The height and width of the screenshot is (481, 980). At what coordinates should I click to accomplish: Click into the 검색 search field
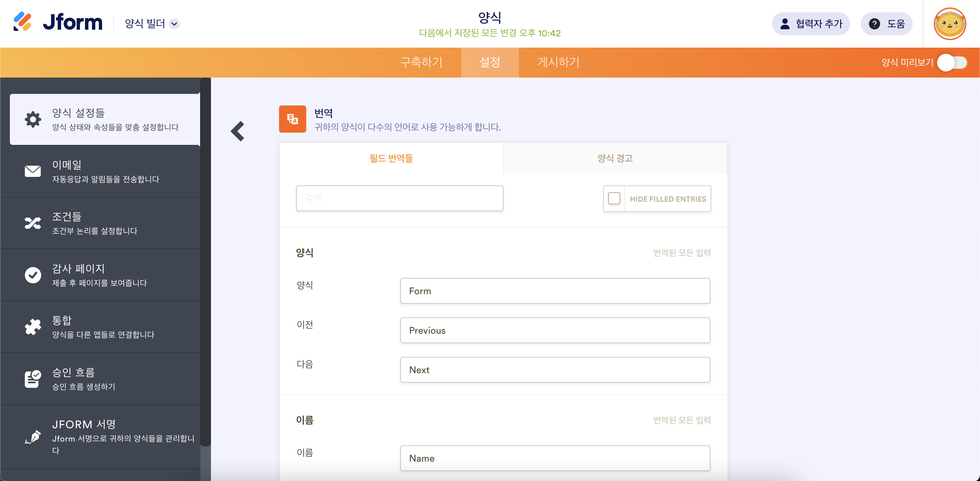pyautogui.click(x=399, y=198)
